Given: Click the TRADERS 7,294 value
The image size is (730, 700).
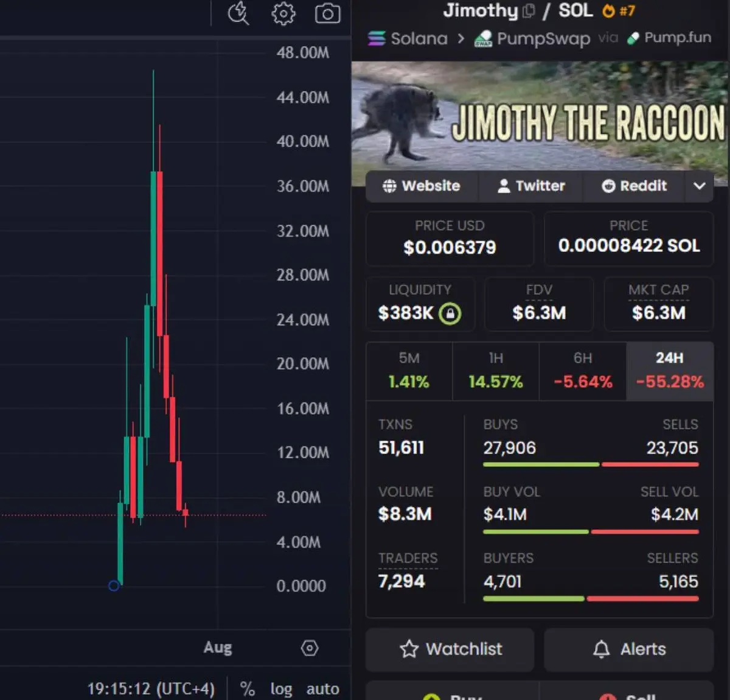Looking at the screenshot, I should tap(401, 581).
